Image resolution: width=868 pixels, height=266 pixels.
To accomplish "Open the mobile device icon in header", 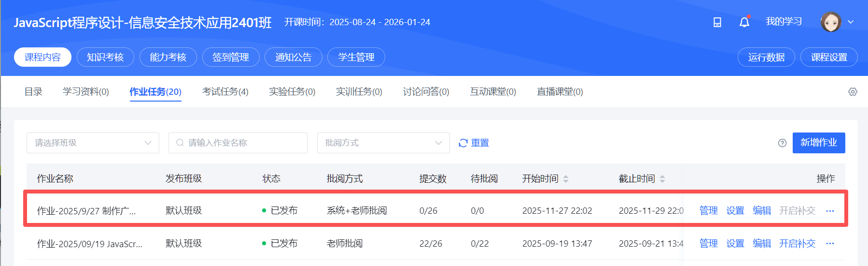I will (717, 22).
